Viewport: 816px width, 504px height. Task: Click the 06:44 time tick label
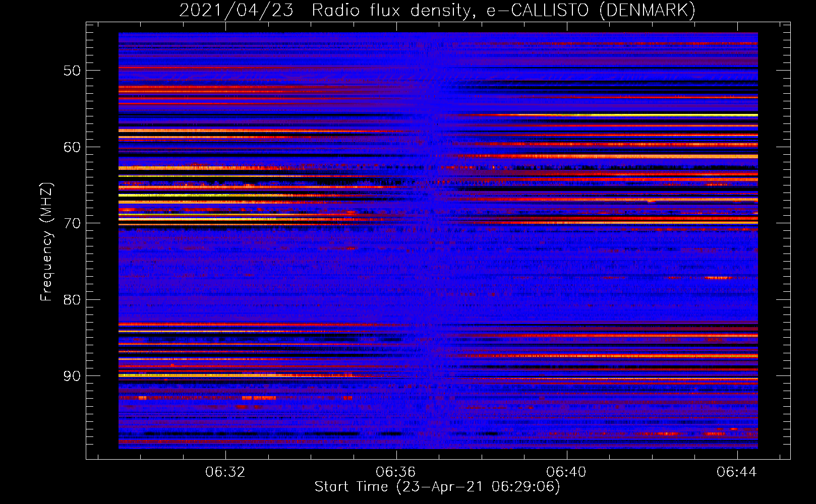737,472
